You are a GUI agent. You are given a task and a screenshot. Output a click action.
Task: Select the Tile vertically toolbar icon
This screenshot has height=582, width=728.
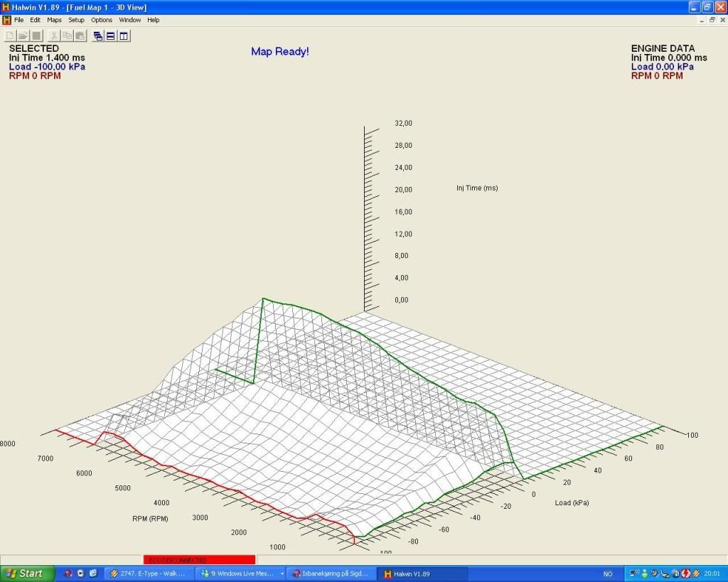click(x=124, y=36)
